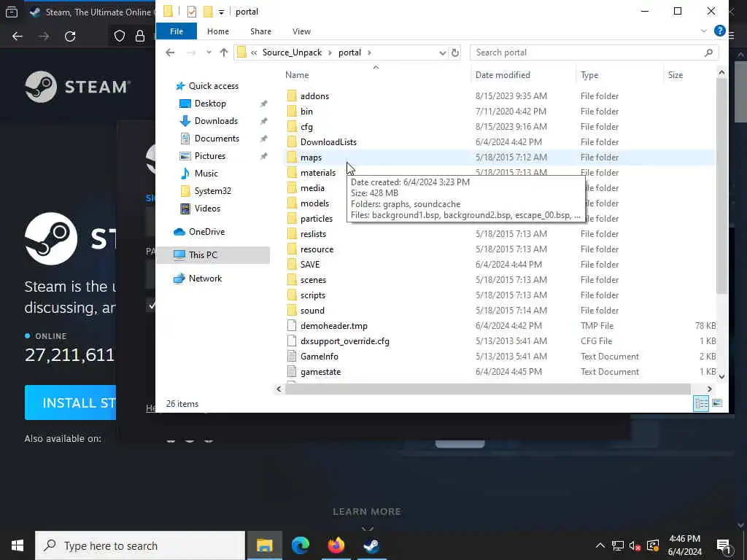Expand hidden breadcrumb path chevrons

pyautogui.click(x=254, y=52)
